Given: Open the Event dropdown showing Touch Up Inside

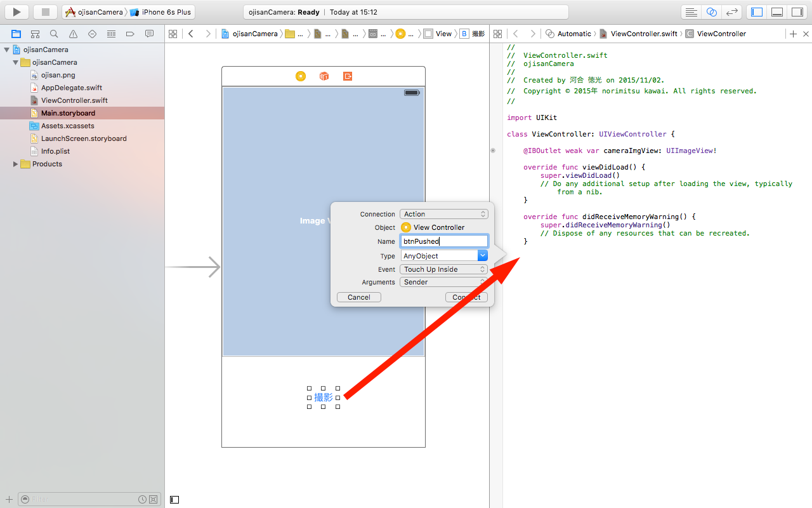Looking at the screenshot, I should click(x=444, y=269).
